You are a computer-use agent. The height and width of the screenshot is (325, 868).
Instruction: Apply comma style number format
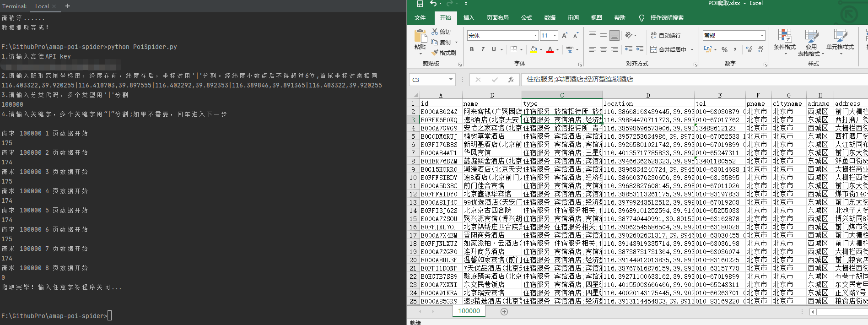pos(735,49)
